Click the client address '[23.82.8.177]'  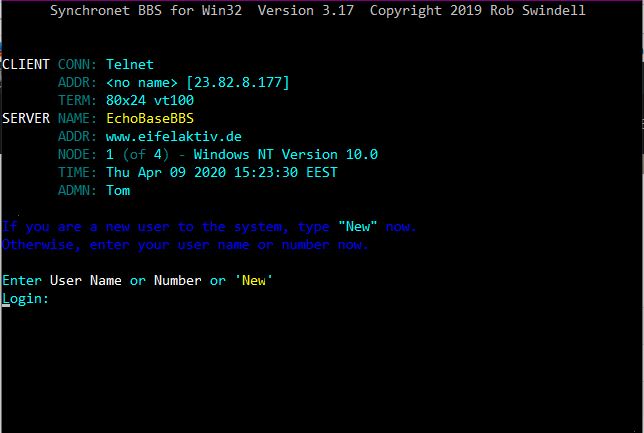[x=238, y=83]
